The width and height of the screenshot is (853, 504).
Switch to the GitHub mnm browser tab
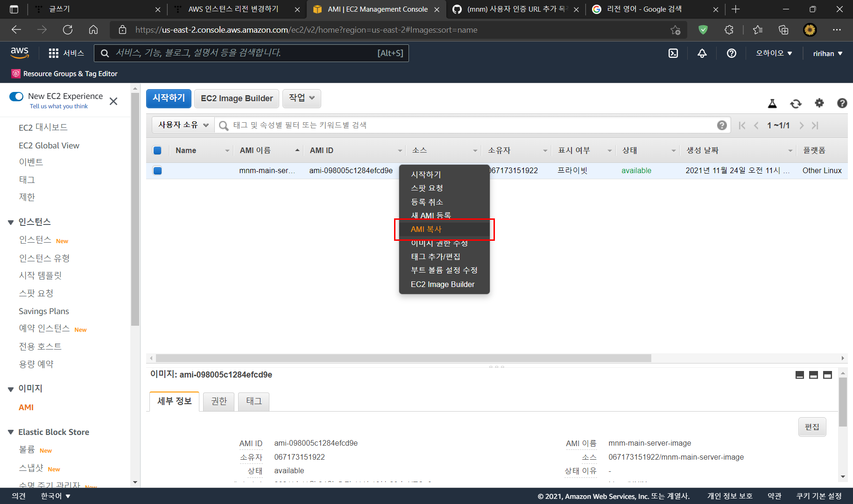coord(516,9)
